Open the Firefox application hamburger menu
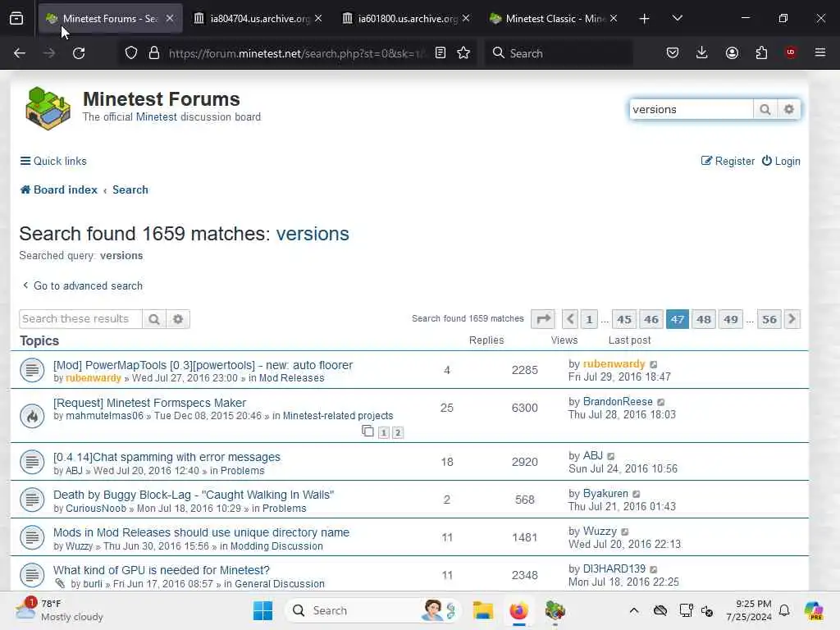This screenshot has width=840, height=630. pyautogui.click(x=820, y=52)
